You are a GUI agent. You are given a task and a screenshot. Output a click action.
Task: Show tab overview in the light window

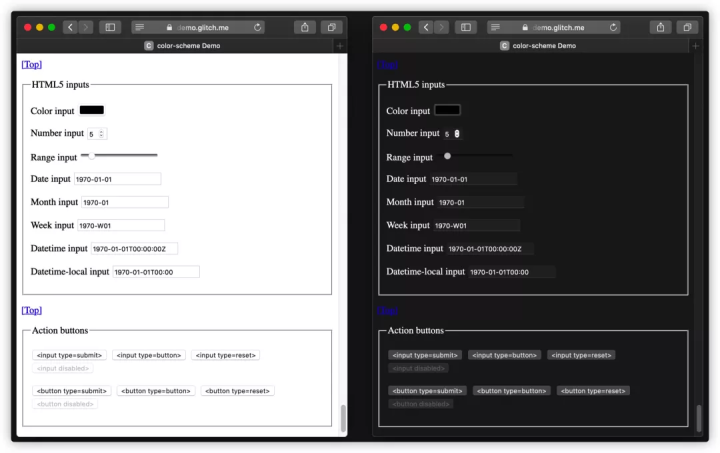coord(332,27)
